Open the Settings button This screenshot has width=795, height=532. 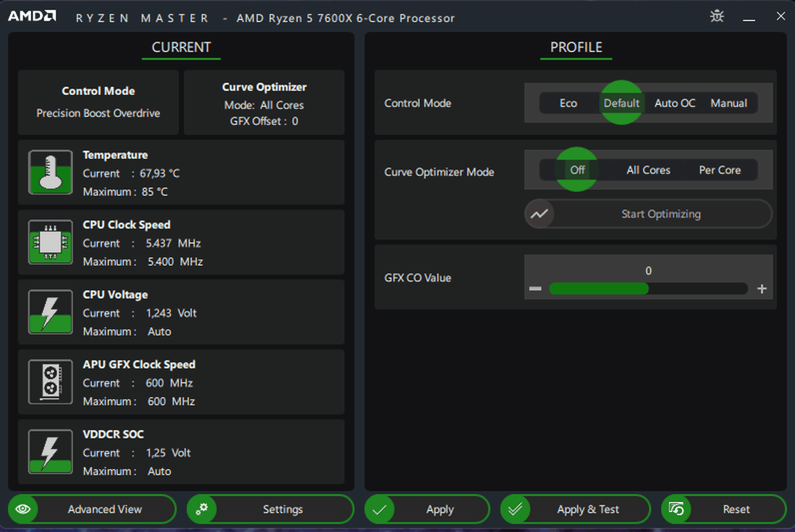270,509
